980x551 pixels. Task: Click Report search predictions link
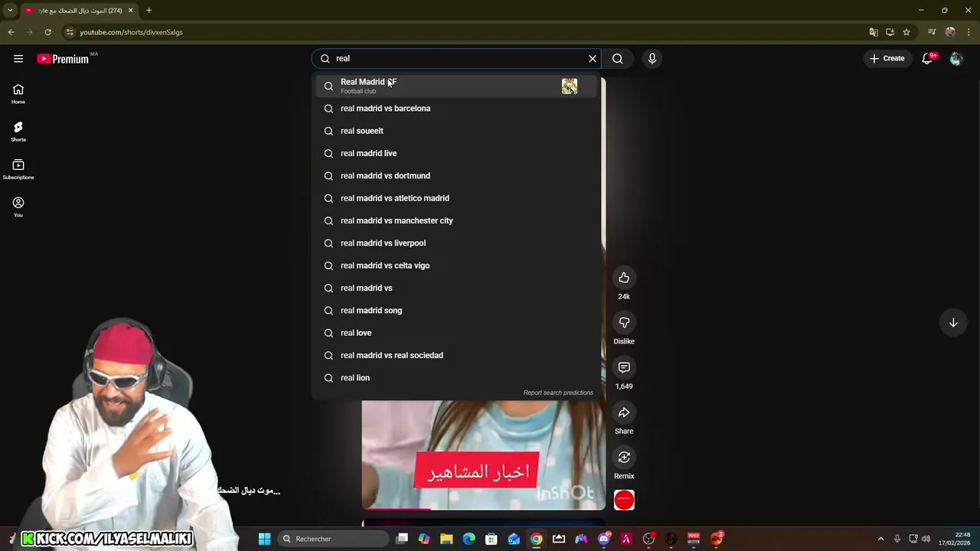(x=558, y=393)
